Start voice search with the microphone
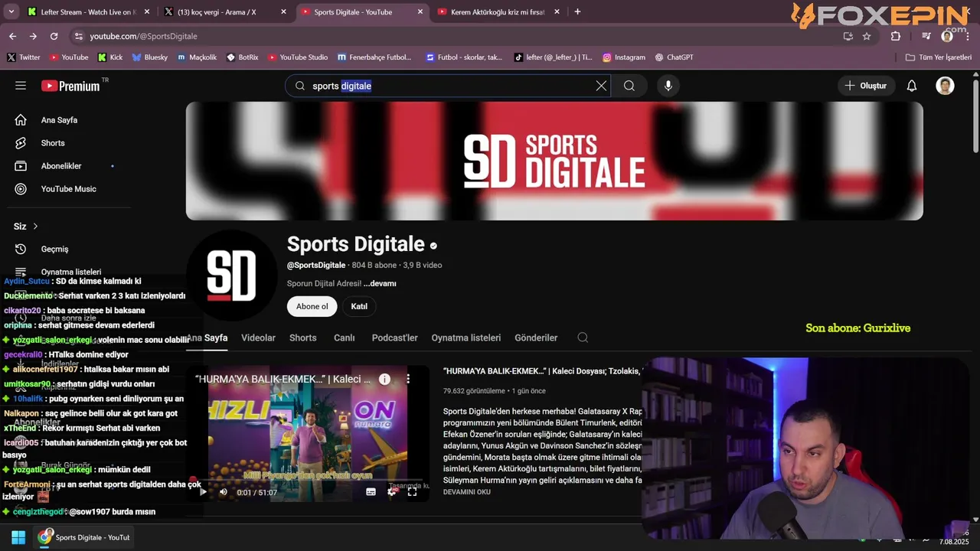Image resolution: width=980 pixels, height=551 pixels. click(668, 86)
